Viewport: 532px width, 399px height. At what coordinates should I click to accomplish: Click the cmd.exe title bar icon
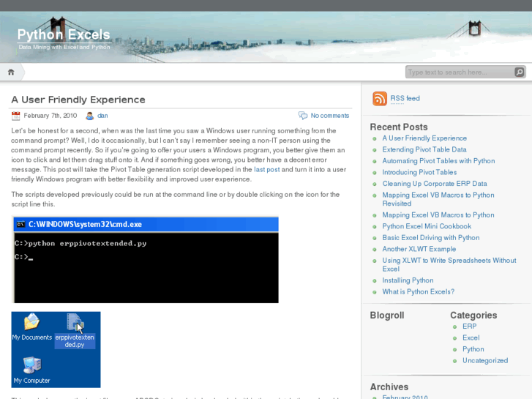21,224
